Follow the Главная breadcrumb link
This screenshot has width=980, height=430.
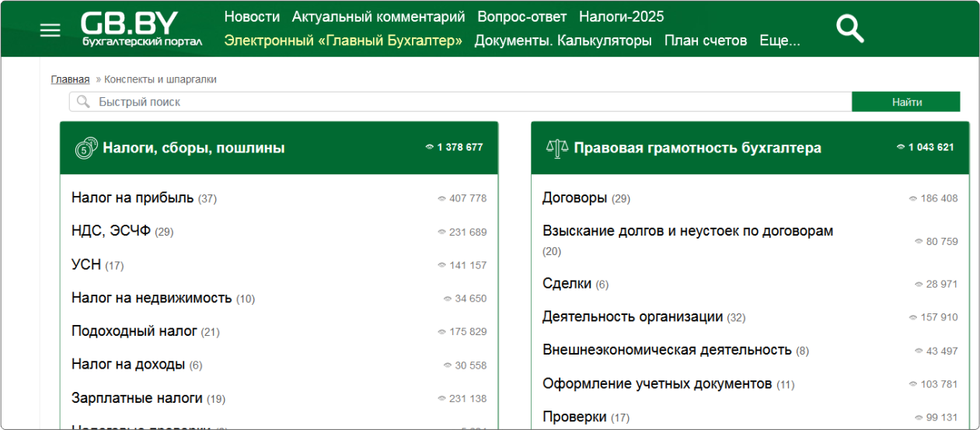tap(70, 79)
